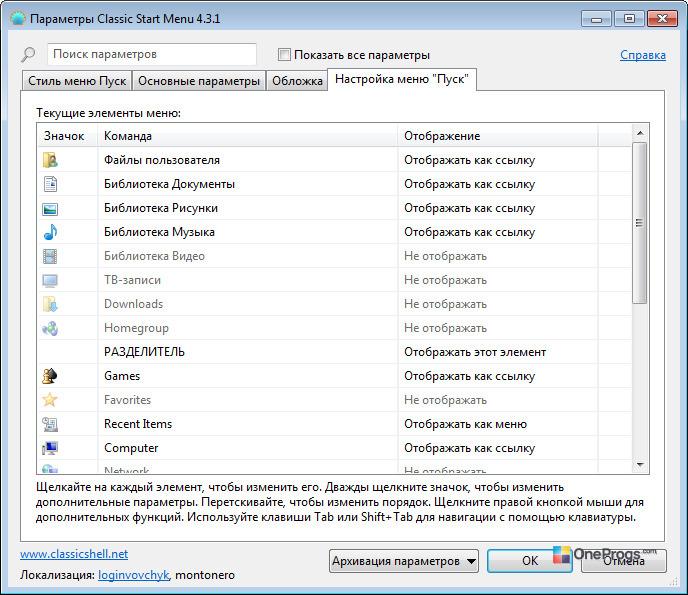Click the Библиотека Документы document icon

tap(50, 184)
